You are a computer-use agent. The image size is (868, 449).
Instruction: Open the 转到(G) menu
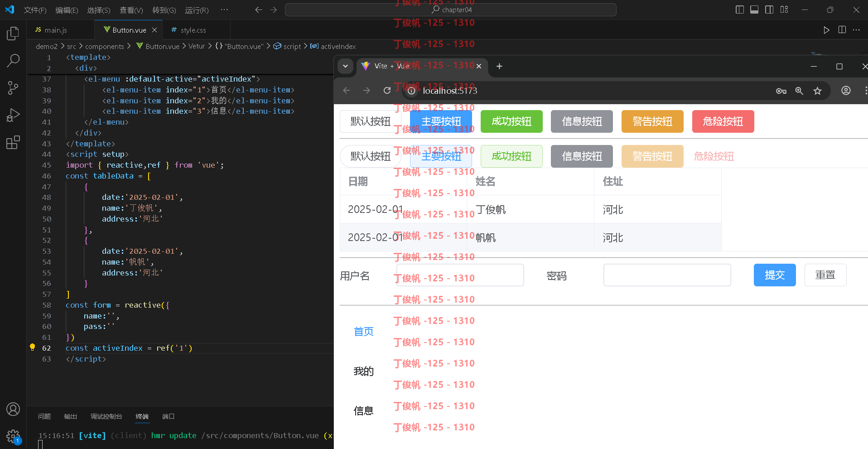coord(164,10)
